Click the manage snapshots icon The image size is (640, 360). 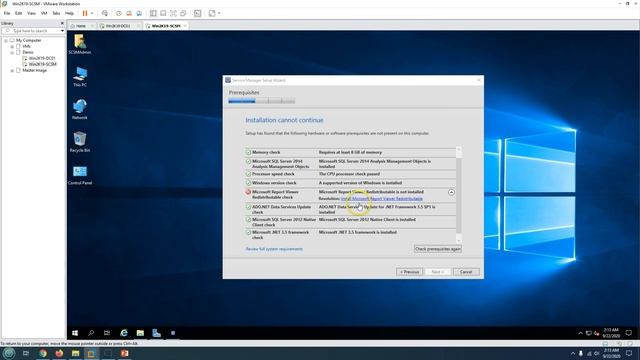pos(139,13)
